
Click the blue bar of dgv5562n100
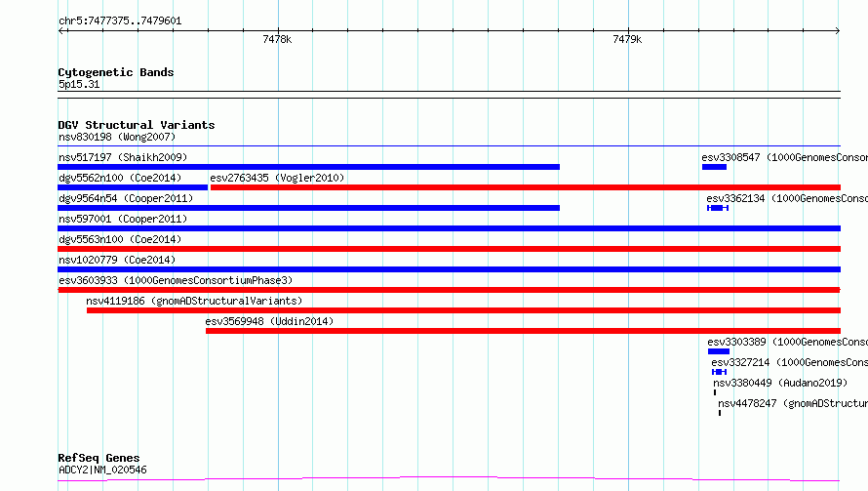[133, 187]
